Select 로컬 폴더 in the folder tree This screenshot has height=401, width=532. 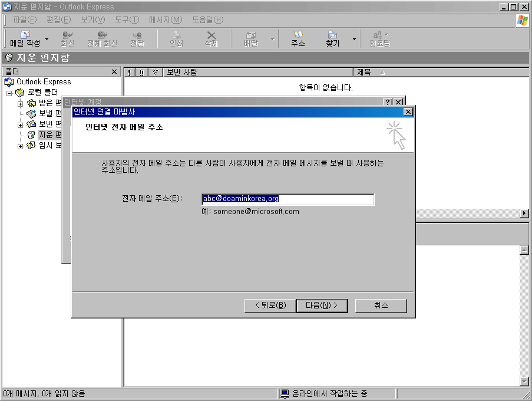point(43,93)
